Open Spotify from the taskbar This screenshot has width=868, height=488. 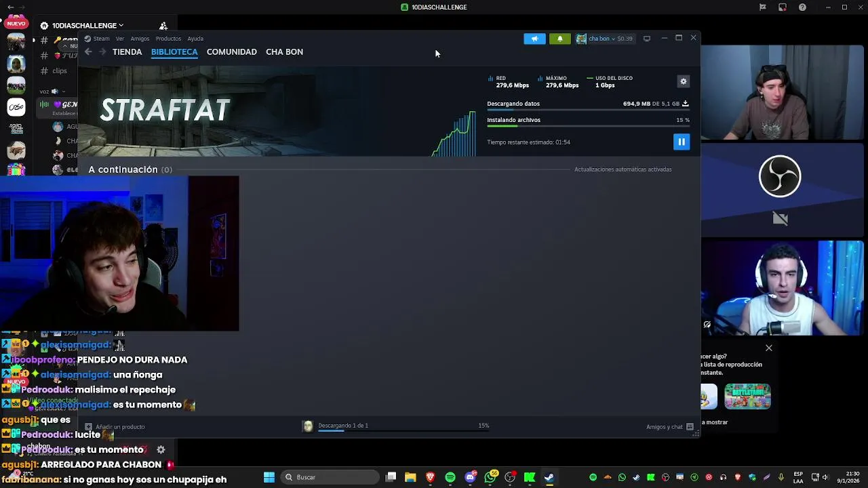[x=450, y=477]
